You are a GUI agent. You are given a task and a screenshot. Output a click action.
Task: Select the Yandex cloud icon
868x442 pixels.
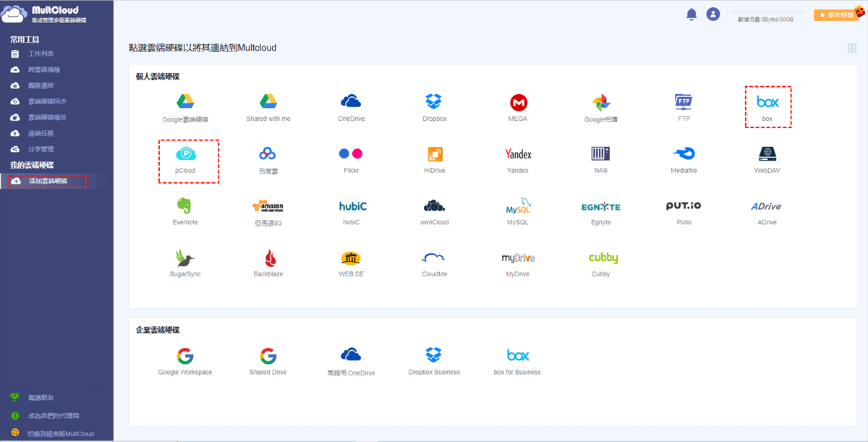[518, 154]
